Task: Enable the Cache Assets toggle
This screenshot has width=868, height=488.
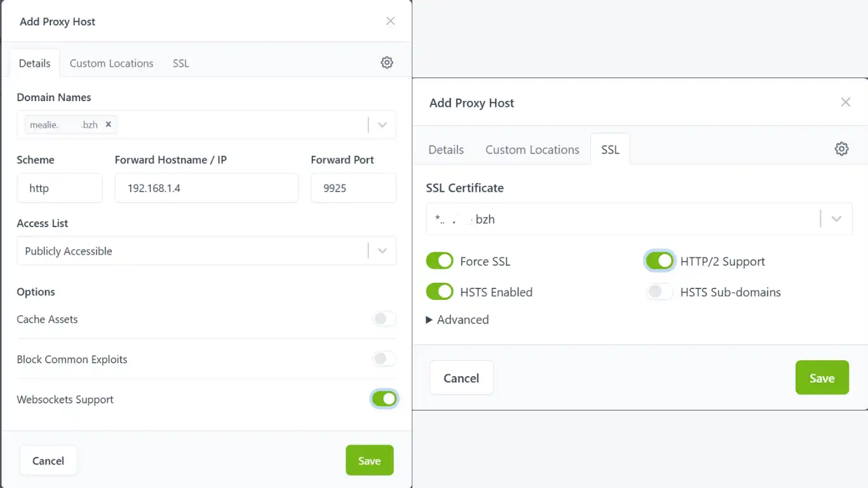Action: pos(384,319)
